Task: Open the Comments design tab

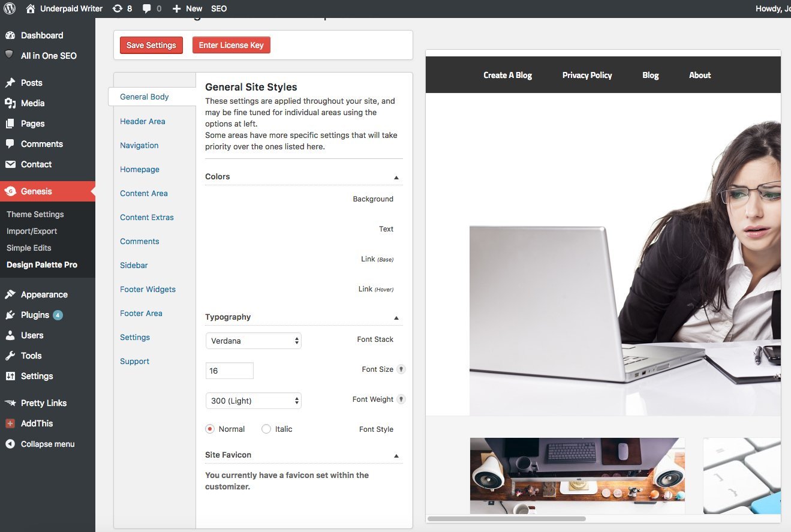Action: click(140, 241)
